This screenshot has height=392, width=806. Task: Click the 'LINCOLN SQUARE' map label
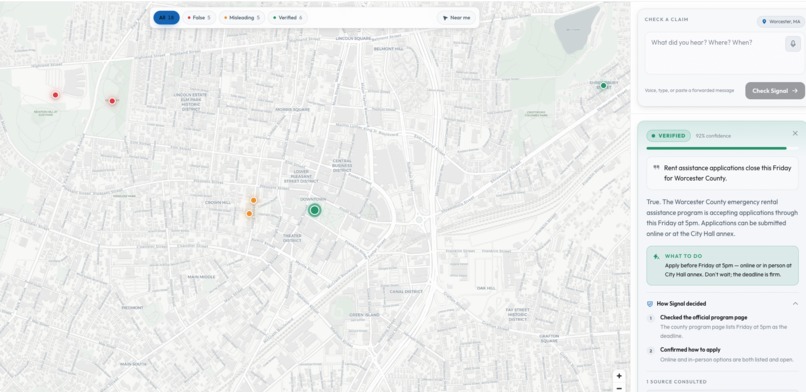[x=353, y=39]
